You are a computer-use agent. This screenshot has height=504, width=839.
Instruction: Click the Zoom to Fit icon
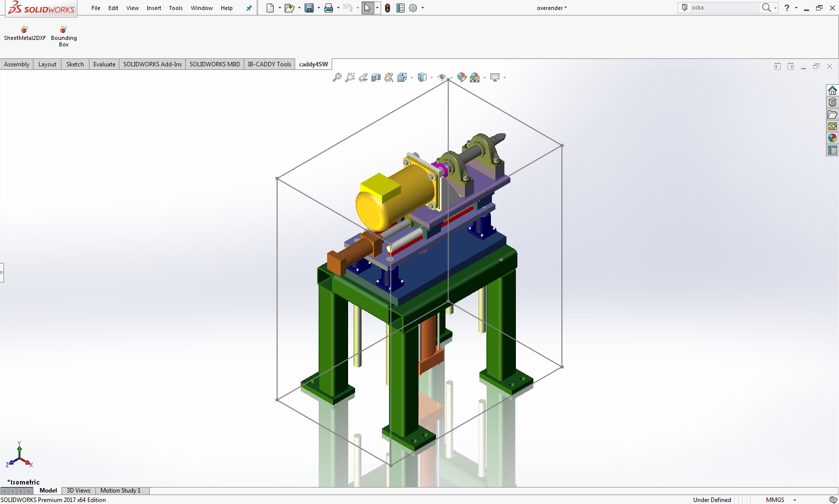coord(337,77)
